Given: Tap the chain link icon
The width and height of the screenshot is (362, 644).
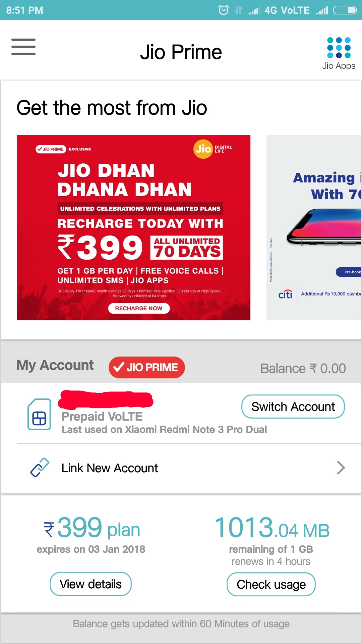Looking at the screenshot, I should (40, 467).
